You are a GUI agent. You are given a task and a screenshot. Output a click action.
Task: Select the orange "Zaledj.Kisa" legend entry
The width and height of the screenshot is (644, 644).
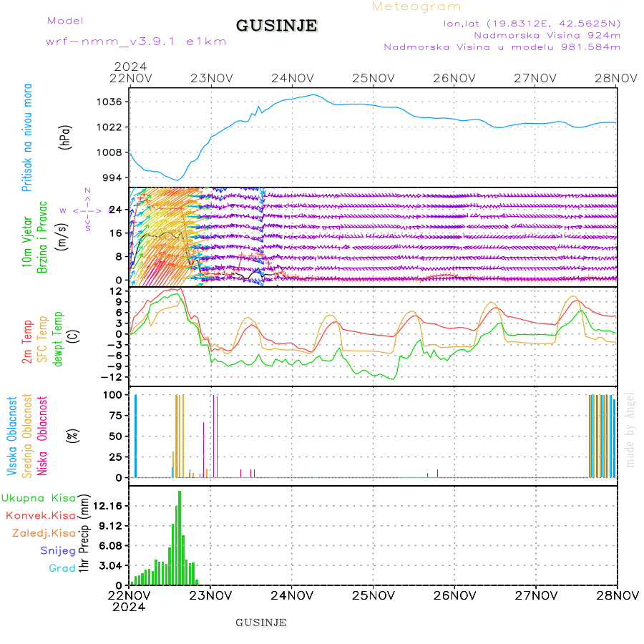(44, 534)
